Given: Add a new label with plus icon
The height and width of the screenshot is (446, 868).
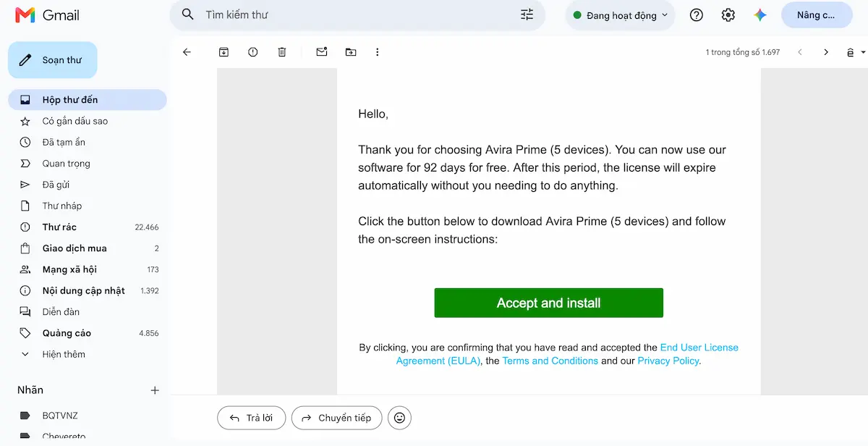Looking at the screenshot, I should point(155,390).
